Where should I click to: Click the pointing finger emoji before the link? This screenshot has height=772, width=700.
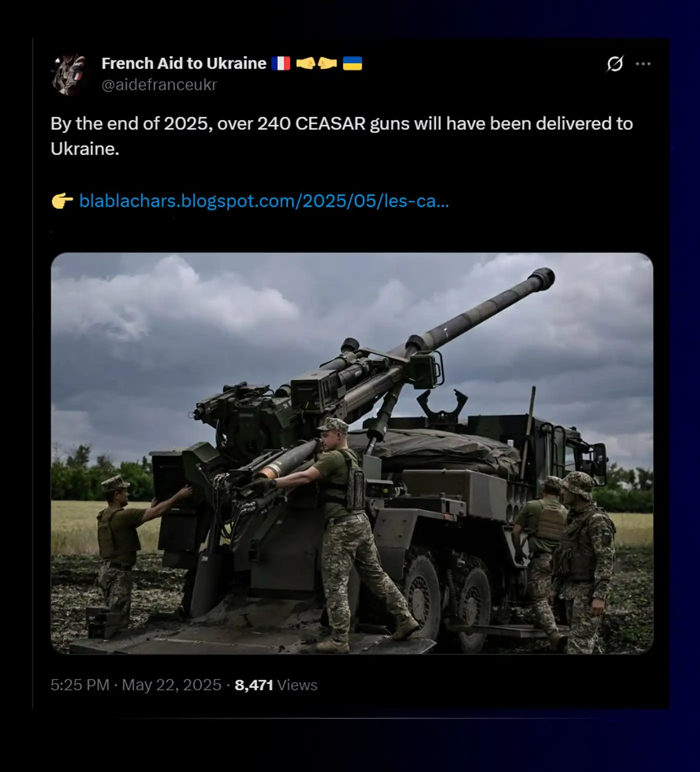tap(61, 201)
